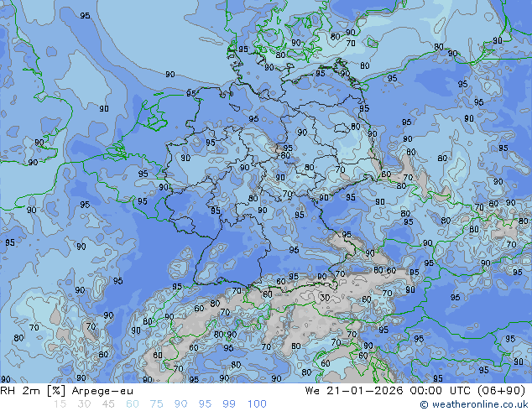Click the "(06+90)" forecast run label

[x=502, y=391]
